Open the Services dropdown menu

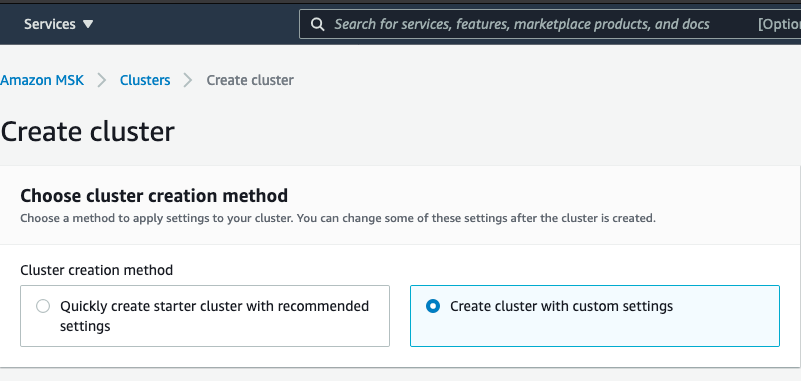[x=59, y=24]
